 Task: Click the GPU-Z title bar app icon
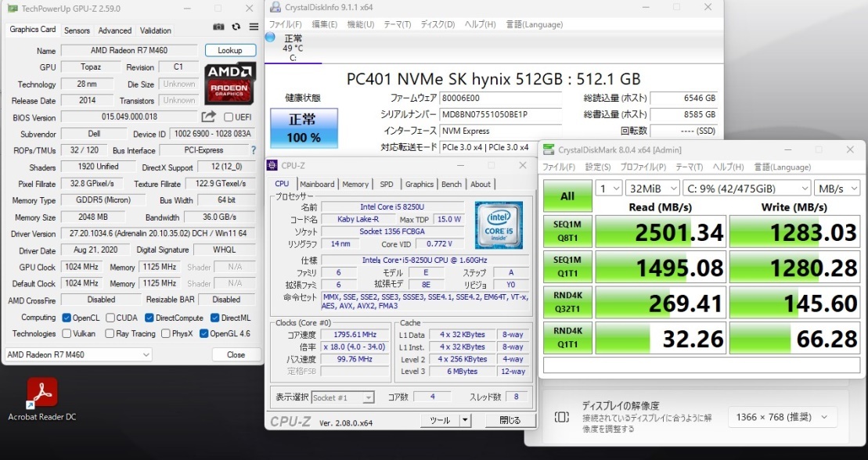click(13, 9)
